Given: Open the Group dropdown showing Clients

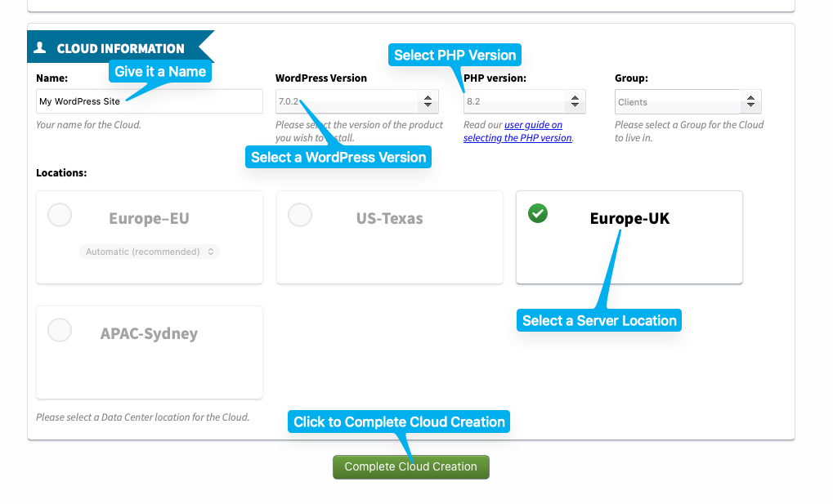Looking at the screenshot, I should (x=688, y=102).
